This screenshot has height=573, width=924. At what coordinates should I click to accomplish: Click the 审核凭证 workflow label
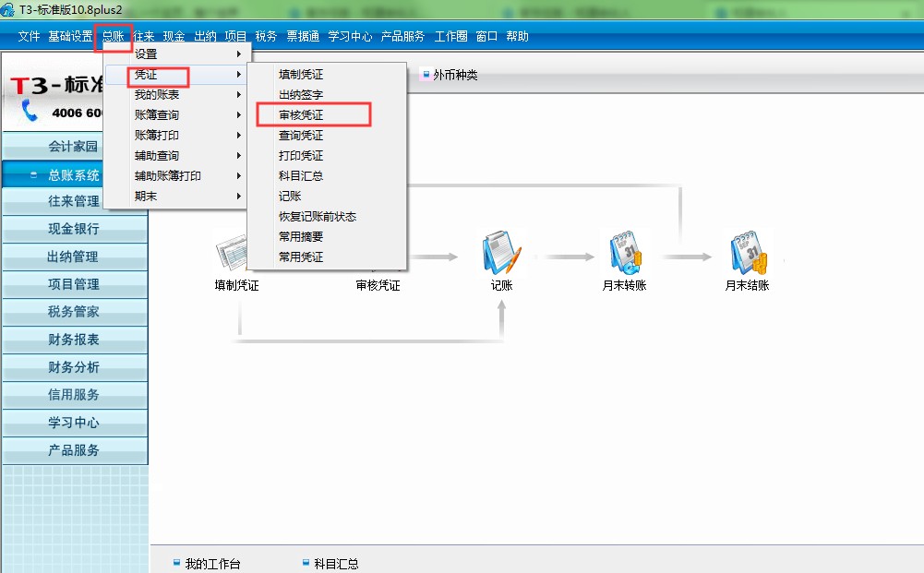pos(378,286)
